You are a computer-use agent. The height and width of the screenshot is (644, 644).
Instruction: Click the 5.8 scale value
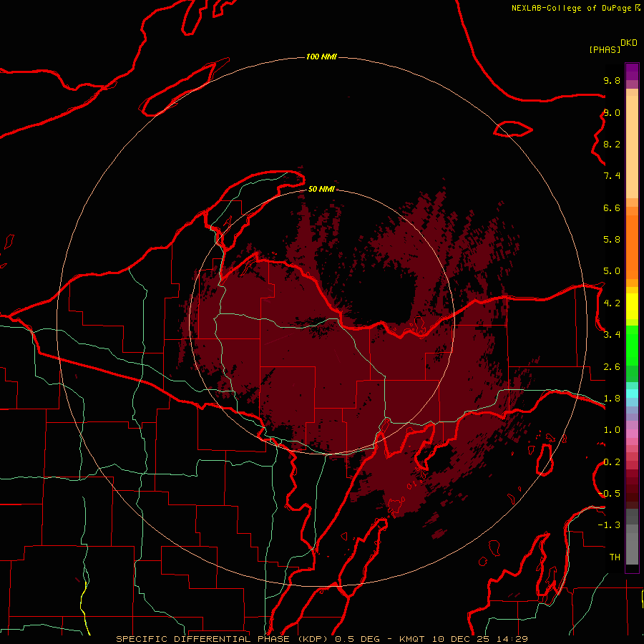pyautogui.click(x=612, y=239)
